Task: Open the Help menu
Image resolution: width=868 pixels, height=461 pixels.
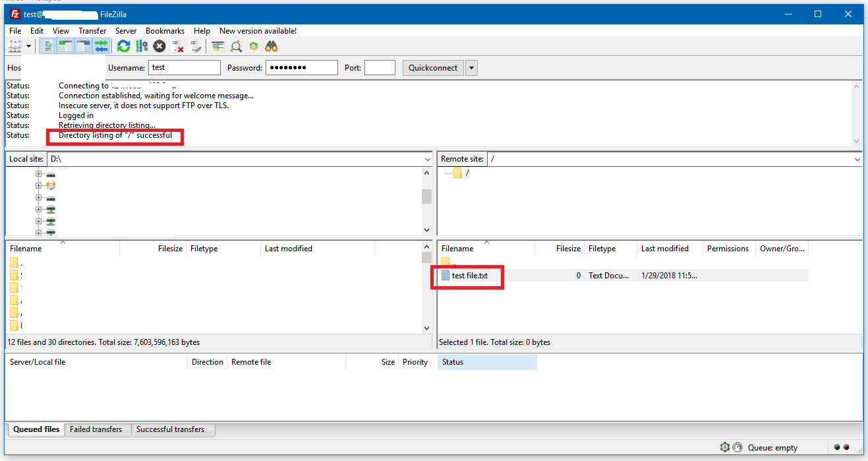Action: point(202,31)
